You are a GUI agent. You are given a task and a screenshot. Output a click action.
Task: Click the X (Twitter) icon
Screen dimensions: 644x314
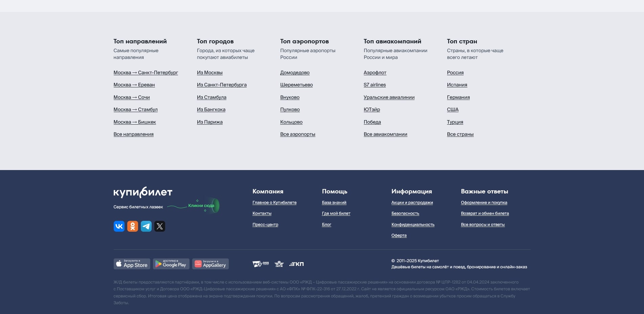[160, 226]
